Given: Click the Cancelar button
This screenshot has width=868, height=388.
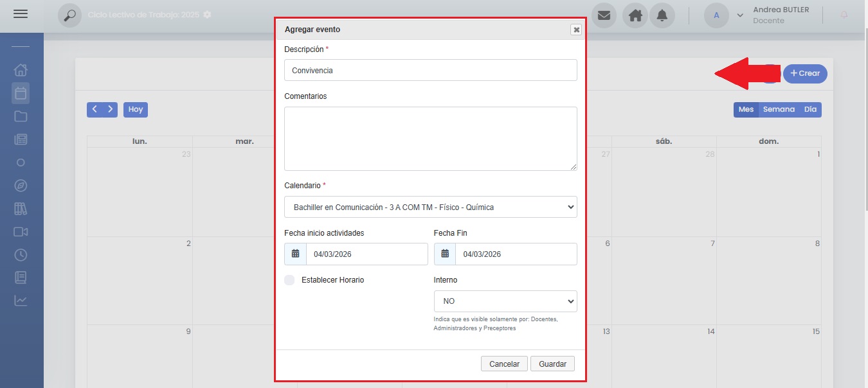Looking at the screenshot, I should (x=504, y=364).
